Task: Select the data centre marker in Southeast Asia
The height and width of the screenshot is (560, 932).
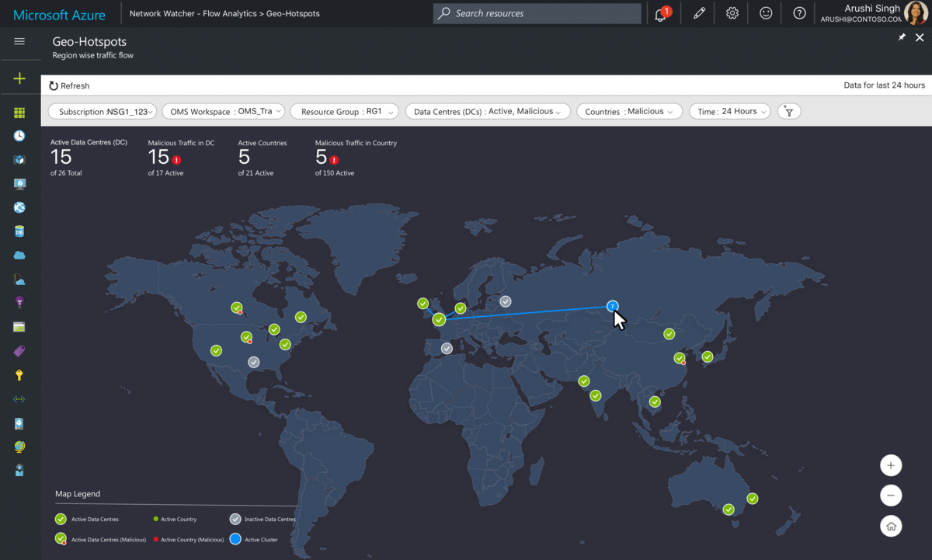Action: (655, 402)
